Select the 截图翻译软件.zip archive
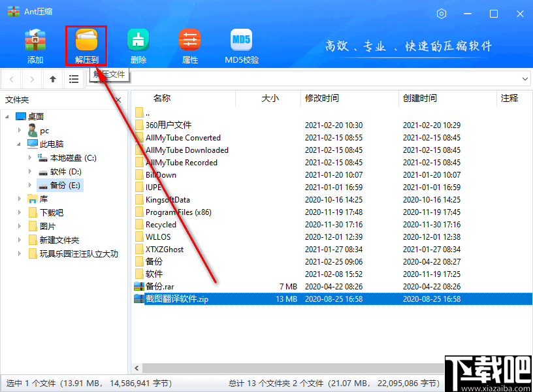Screen dimensions: 533x392 [x=332, y=299]
